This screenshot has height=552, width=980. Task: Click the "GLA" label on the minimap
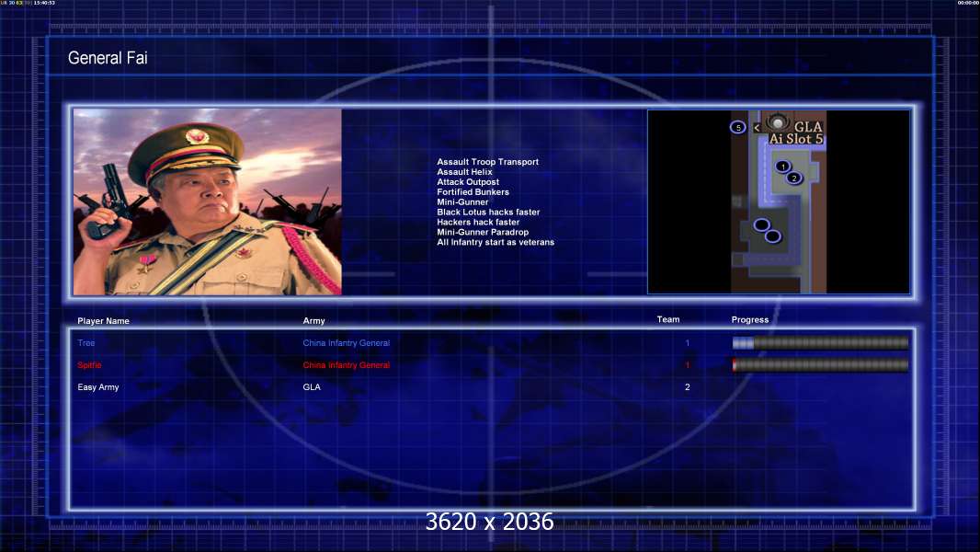(808, 127)
